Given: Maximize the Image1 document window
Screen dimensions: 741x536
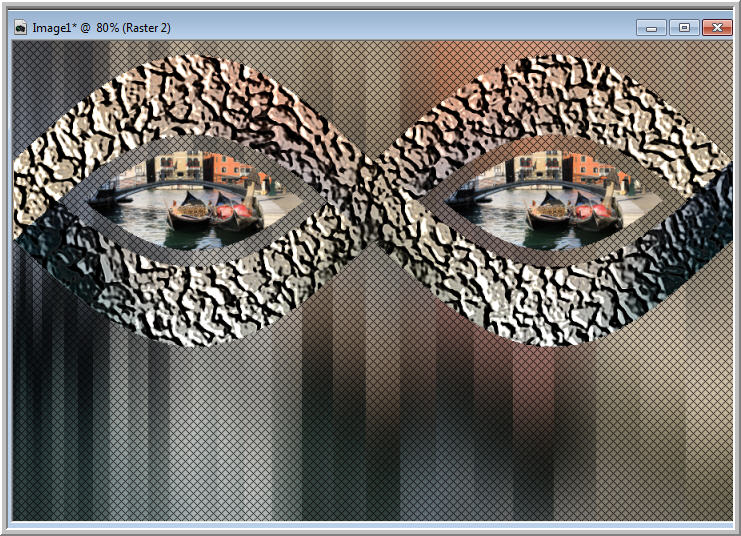Looking at the screenshot, I should tap(684, 27).
